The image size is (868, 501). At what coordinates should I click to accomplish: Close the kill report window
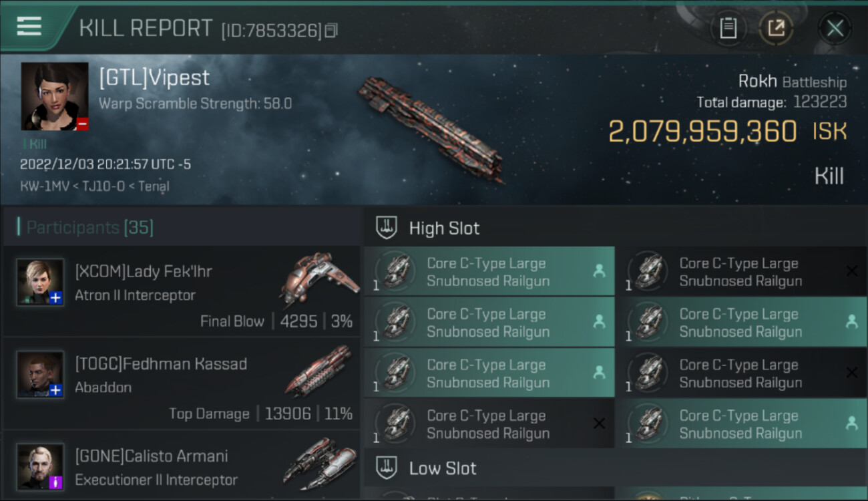(835, 28)
